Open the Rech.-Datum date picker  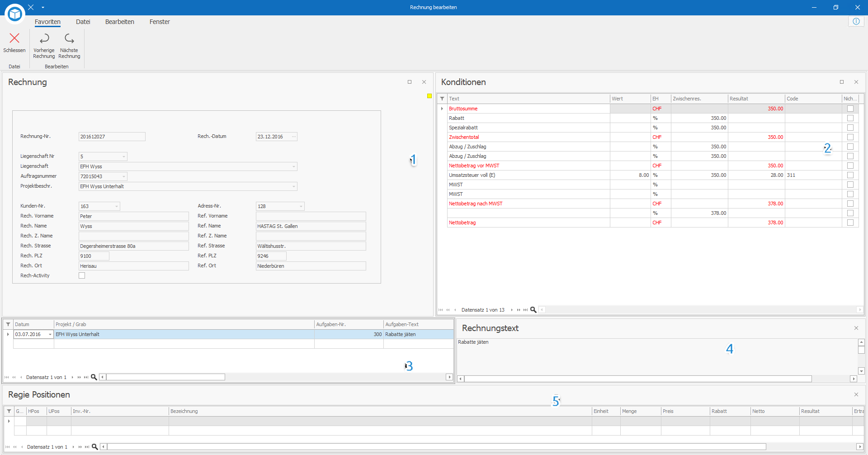click(x=294, y=137)
